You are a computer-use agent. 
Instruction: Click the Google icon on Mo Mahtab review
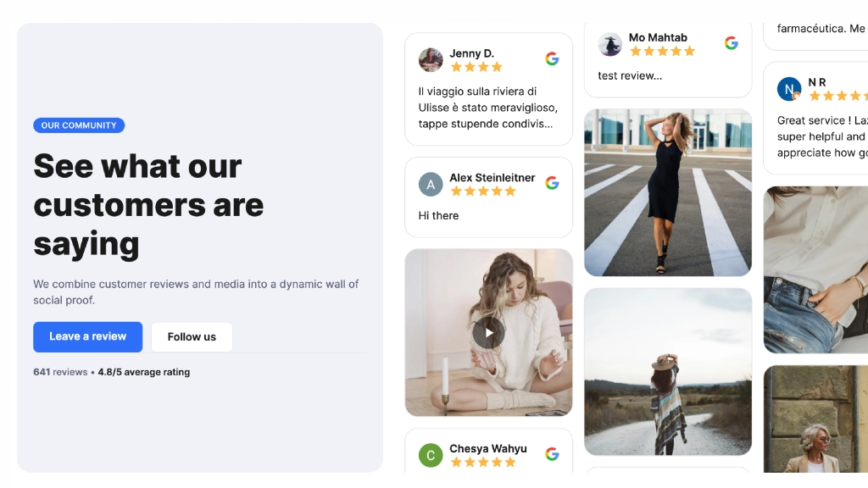pyautogui.click(x=732, y=42)
